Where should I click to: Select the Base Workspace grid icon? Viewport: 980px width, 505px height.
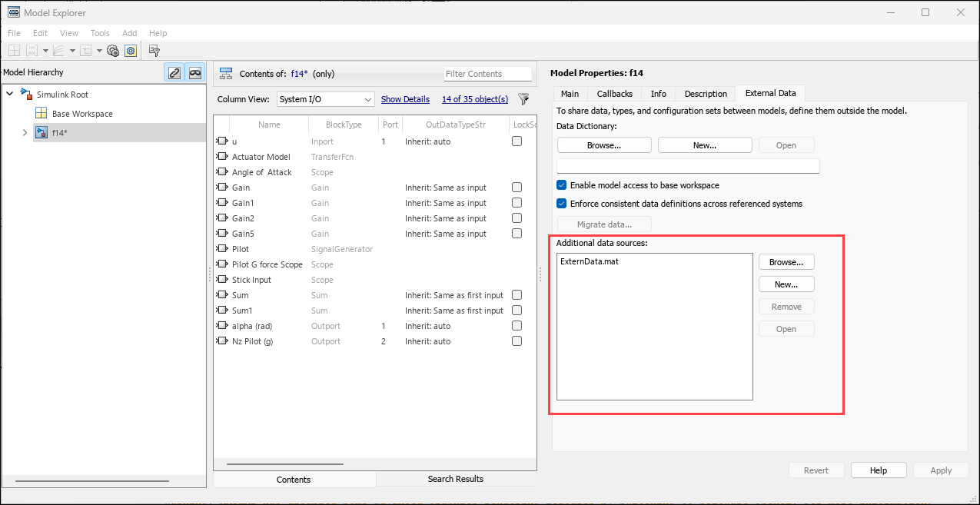point(41,114)
